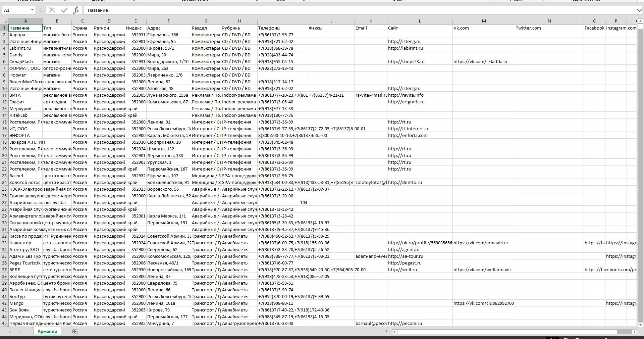This screenshot has height=339, width=644.
Task: Open Insert Function fx dialog
Action: (x=76, y=10)
